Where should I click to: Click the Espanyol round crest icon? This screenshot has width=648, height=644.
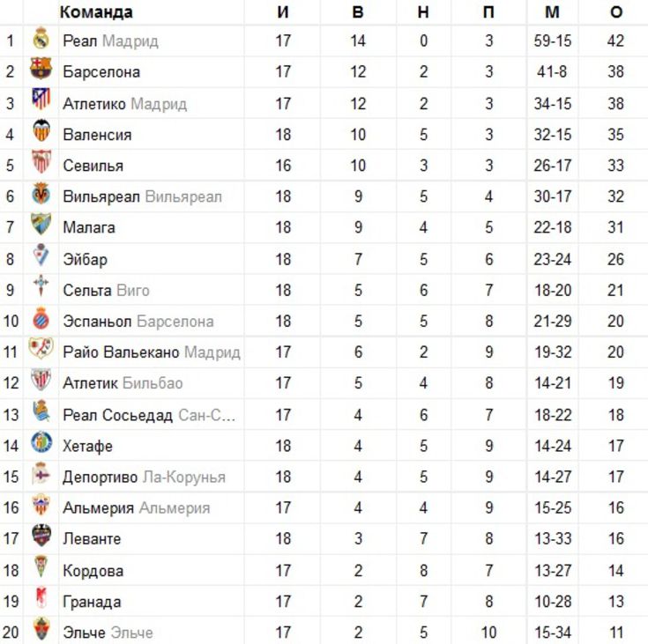tap(41, 319)
